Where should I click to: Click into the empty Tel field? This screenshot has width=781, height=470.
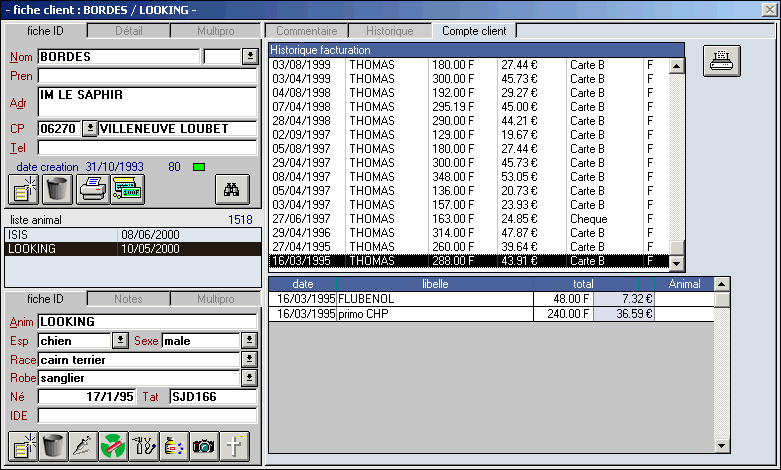pos(147,147)
